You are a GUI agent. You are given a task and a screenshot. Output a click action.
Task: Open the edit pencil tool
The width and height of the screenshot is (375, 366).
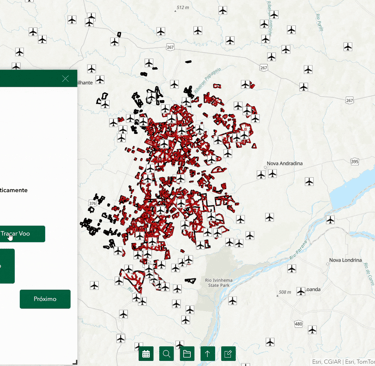coord(228,354)
